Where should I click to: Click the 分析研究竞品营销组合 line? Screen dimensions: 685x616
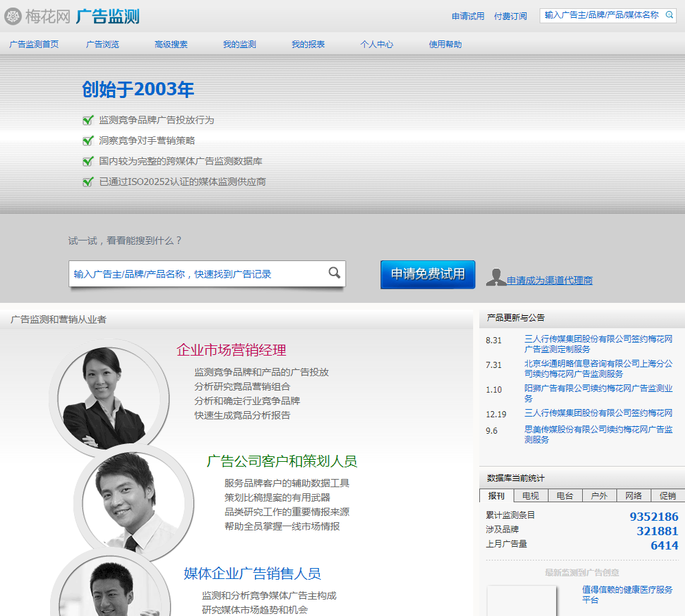(x=243, y=386)
